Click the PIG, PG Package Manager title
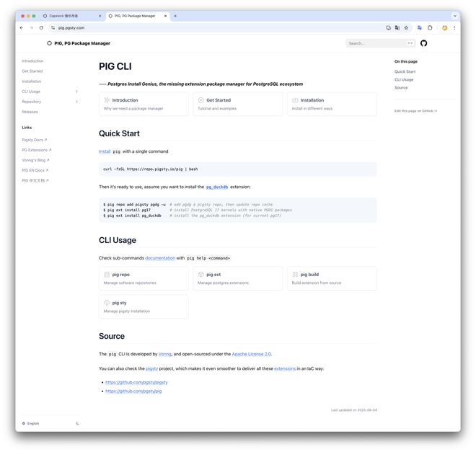 [x=82, y=43]
